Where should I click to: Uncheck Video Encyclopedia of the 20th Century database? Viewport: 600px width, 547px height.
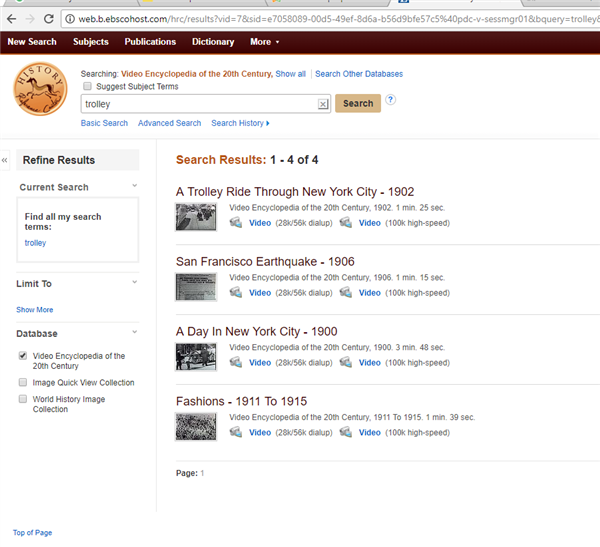point(23,356)
